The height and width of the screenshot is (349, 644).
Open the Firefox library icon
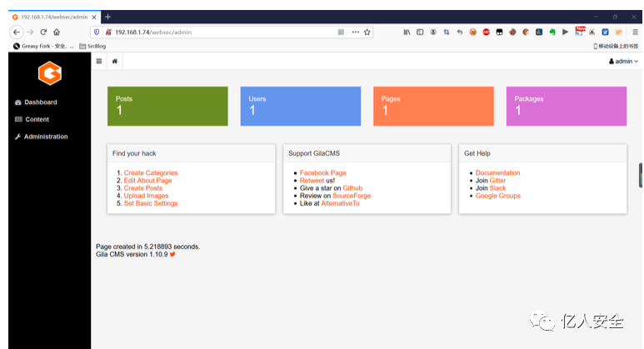pyautogui.click(x=407, y=32)
